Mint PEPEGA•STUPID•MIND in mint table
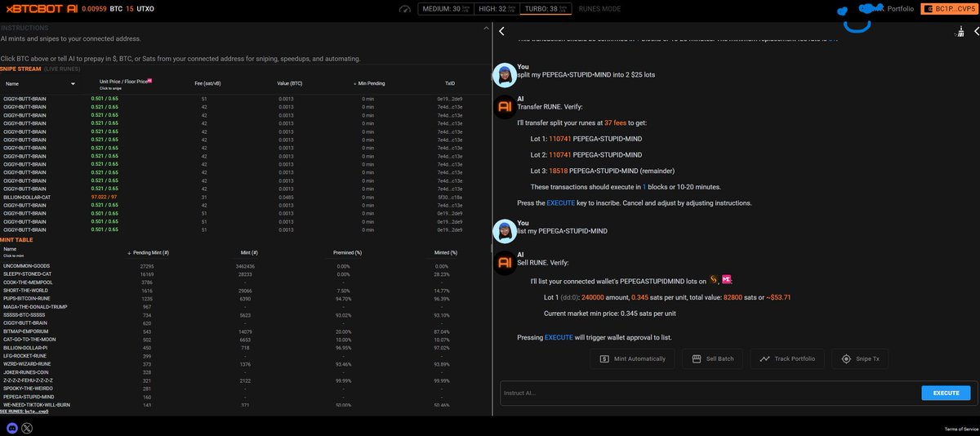This screenshot has width=980, height=436. pos(27,396)
